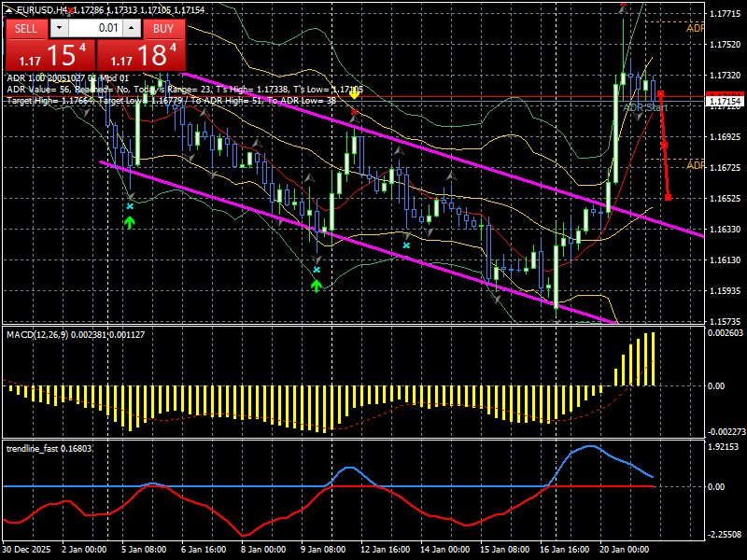Image resolution: width=747 pixels, height=560 pixels.
Task: Click the ADR Start label on the chart
Action: [x=645, y=108]
